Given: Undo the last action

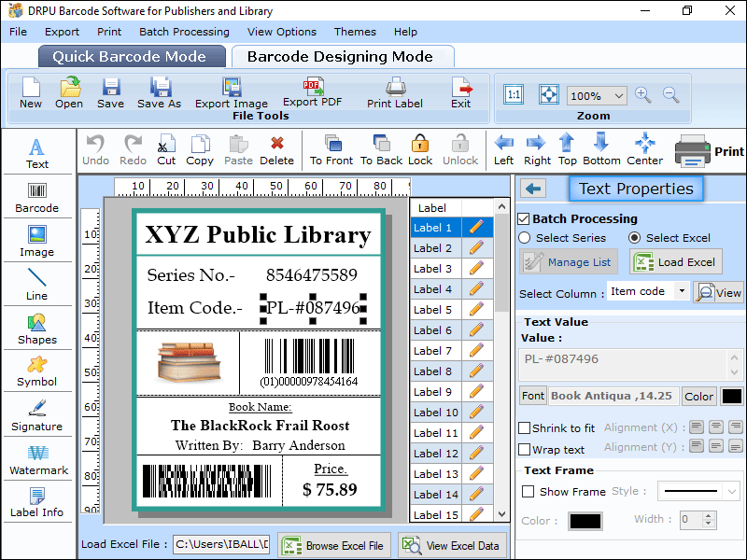Looking at the screenshot, I should [x=96, y=150].
